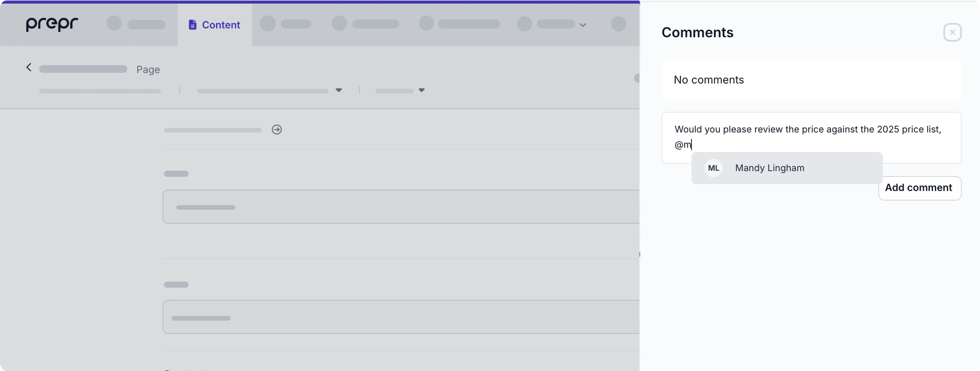Image resolution: width=980 pixels, height=371 pixels.
Task: Close the Comments panel
Action: (952, 32)
